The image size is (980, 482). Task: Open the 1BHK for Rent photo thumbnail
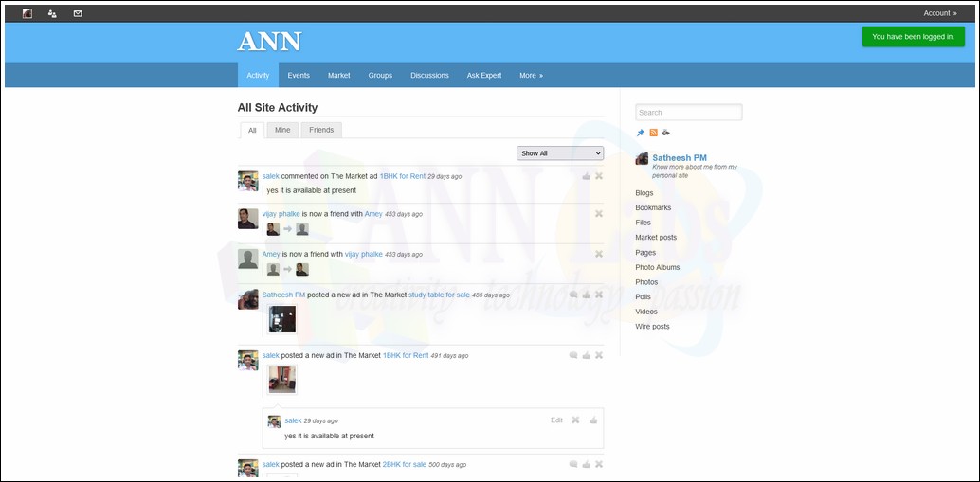[x=281, y=379]
